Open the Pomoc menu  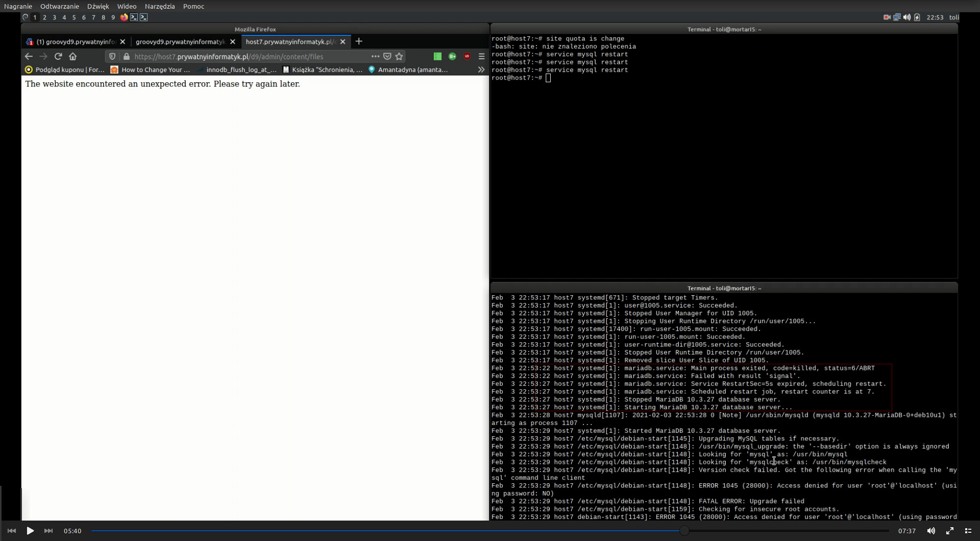193,6
